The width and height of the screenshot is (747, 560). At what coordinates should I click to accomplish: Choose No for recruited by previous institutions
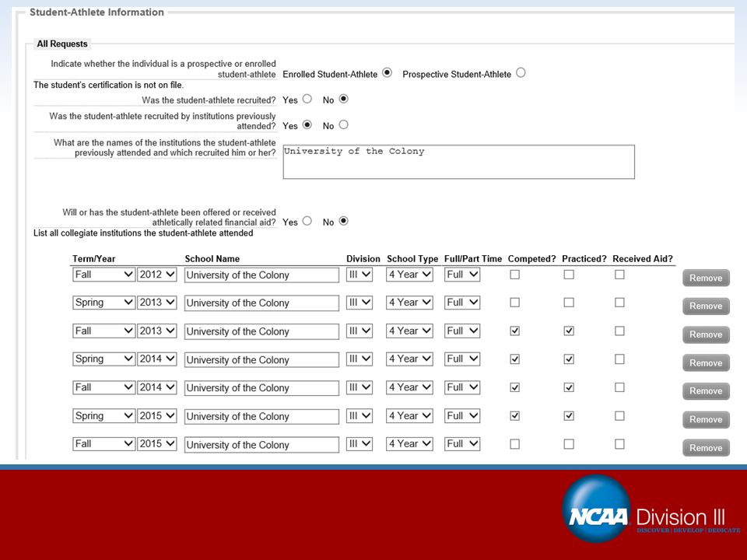point(343,124)
